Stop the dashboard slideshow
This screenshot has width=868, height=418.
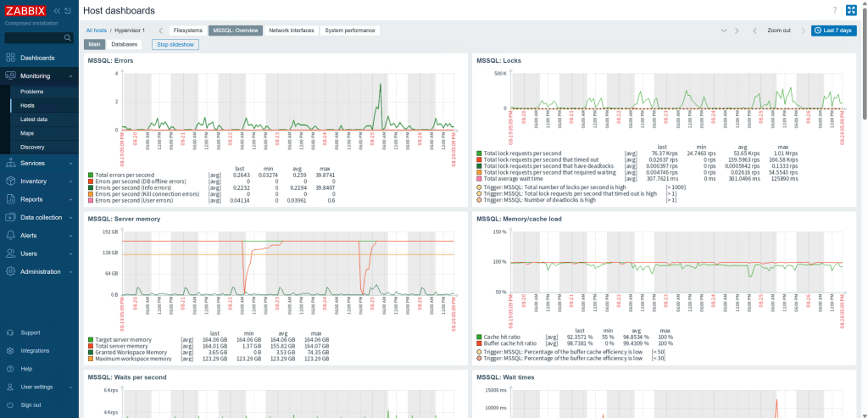(x=175, y=44)
